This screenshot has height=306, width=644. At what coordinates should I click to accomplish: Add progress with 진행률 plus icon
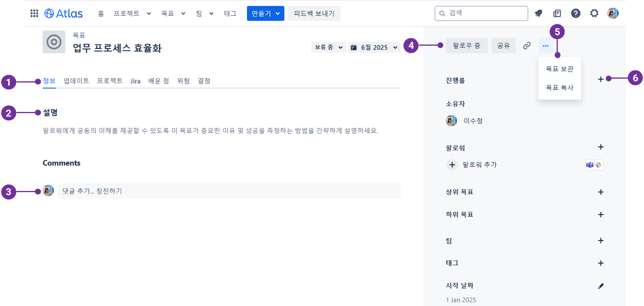coord(601,79)
